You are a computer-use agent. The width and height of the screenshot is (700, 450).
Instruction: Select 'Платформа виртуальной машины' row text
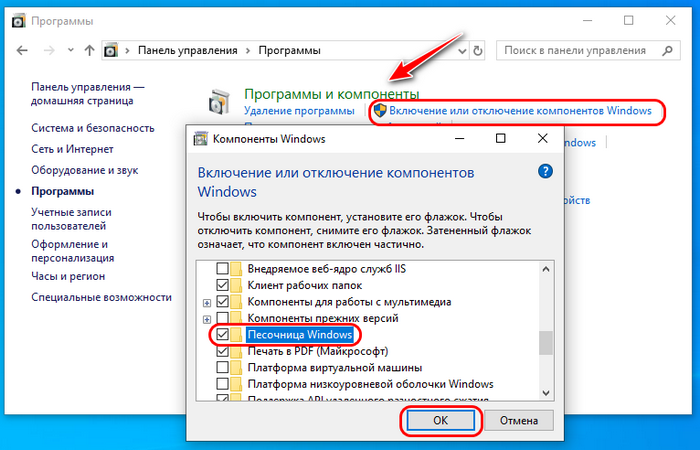(335, 368)
